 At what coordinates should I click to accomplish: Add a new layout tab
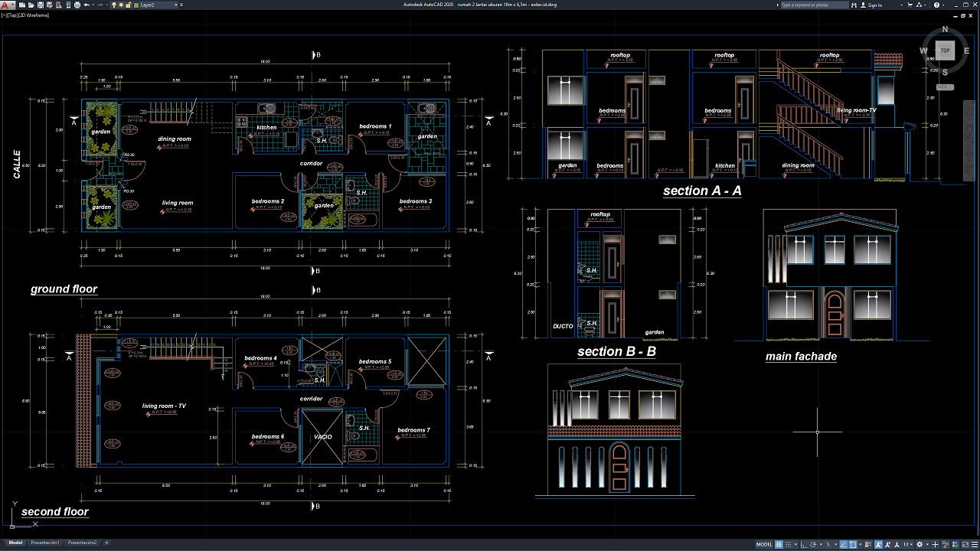pos(106,543)
